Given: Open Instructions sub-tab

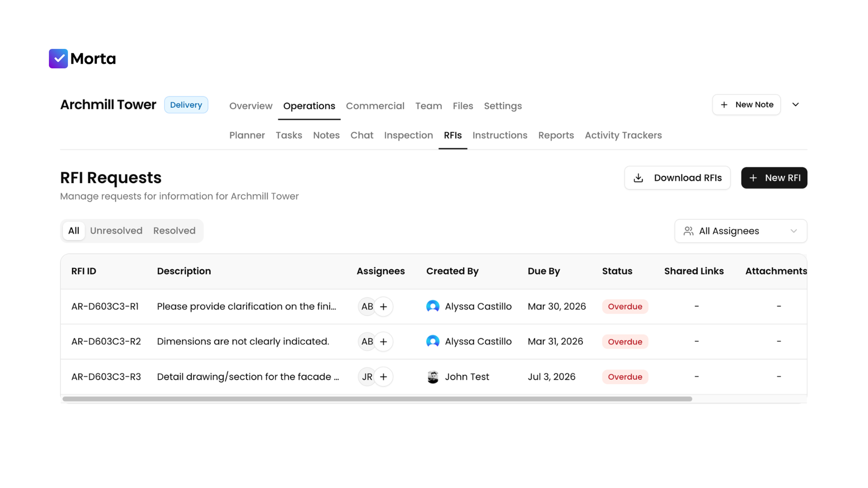Looking at the screenshot, I should coord(500,135).
